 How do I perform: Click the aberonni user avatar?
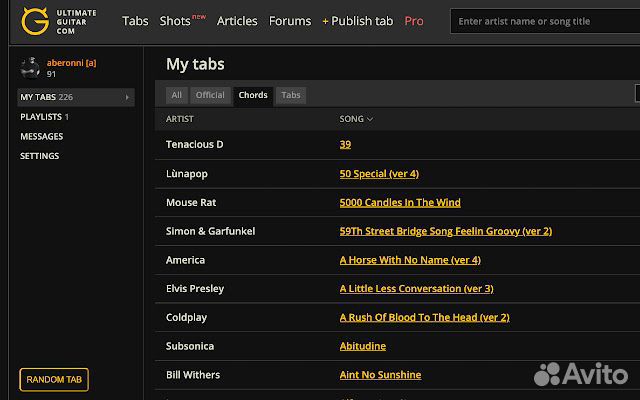(31, 67)
